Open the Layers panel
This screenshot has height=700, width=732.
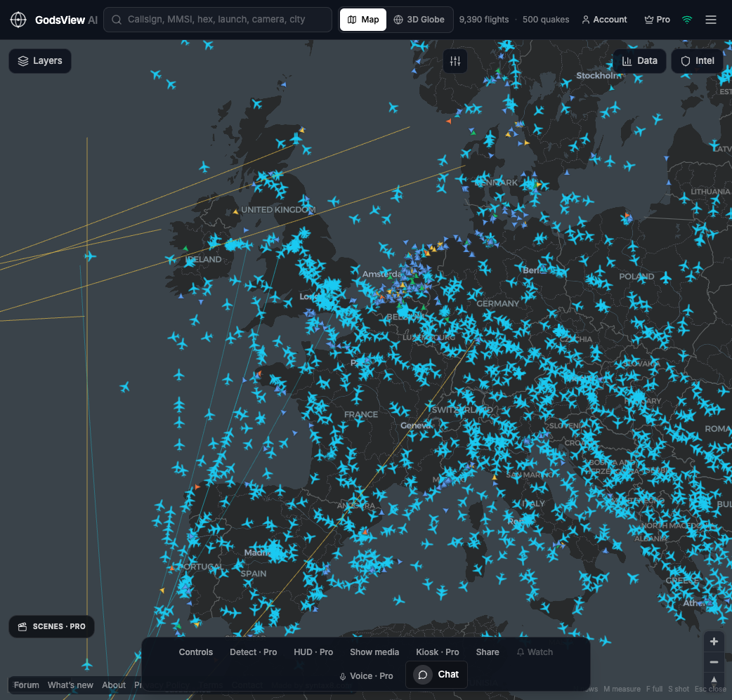pyautogui.click(x=40, y=61)
